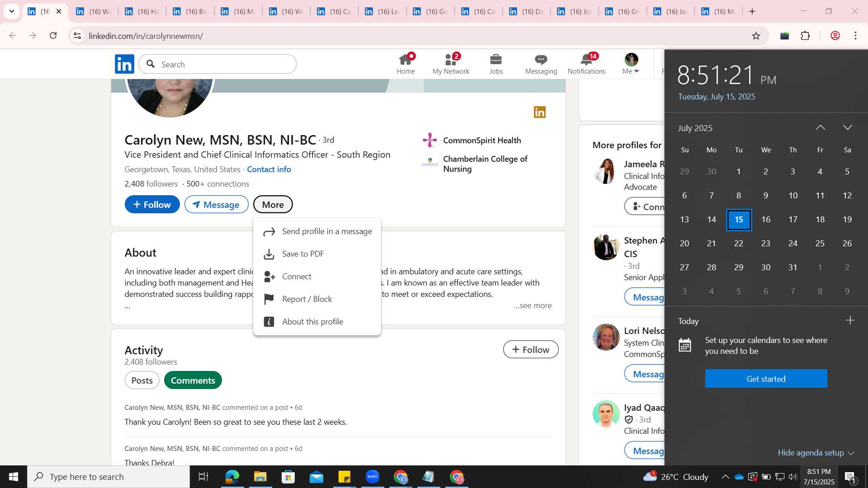Go to previous month in calendar
Image resolution: width=868 pixels, height=488 pixels.
pyautogui.click(x=820, y=128)
